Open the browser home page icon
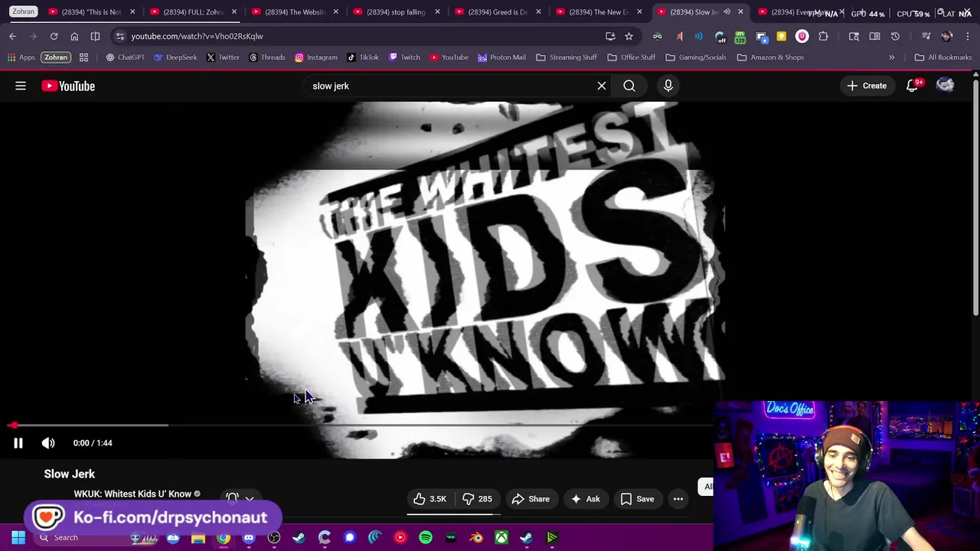 (74, 36)
